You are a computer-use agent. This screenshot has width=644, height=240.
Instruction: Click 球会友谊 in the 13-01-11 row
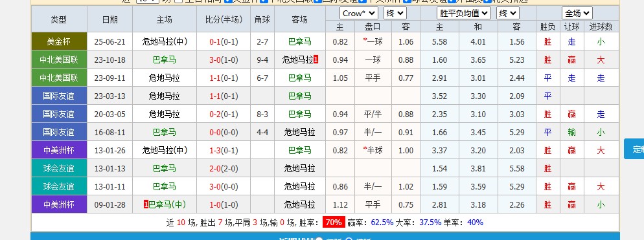[59, 186]
